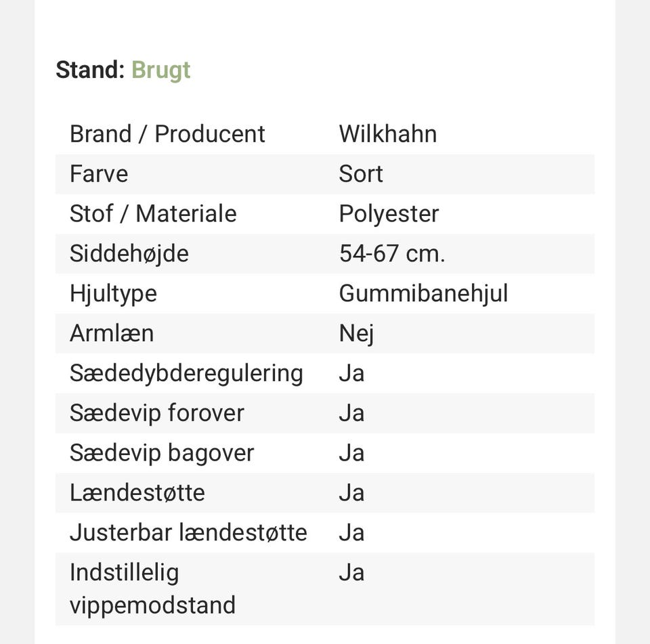650x644 pixels.
Task: Select the 'Siddehøjde' row label
Action: pos(129,253)
